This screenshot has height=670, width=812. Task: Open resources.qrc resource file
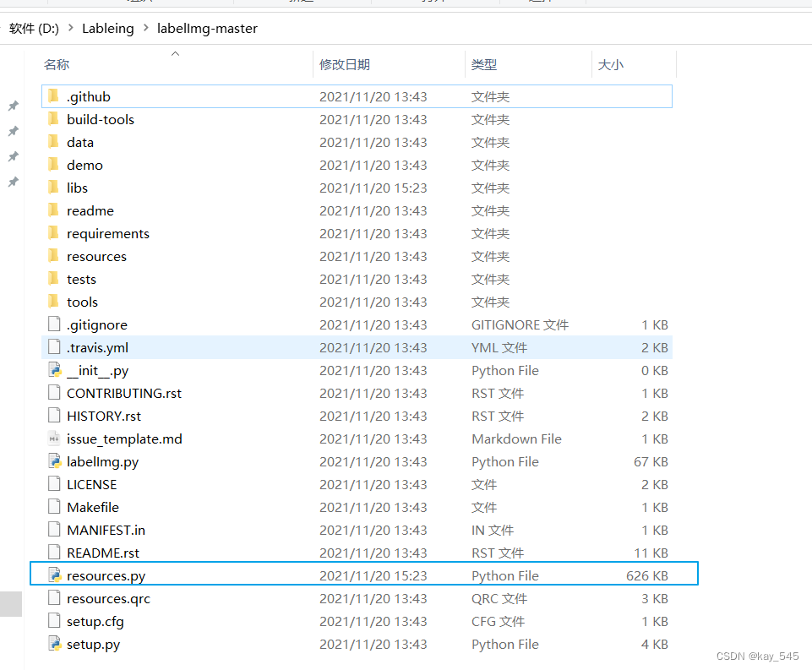107,598
